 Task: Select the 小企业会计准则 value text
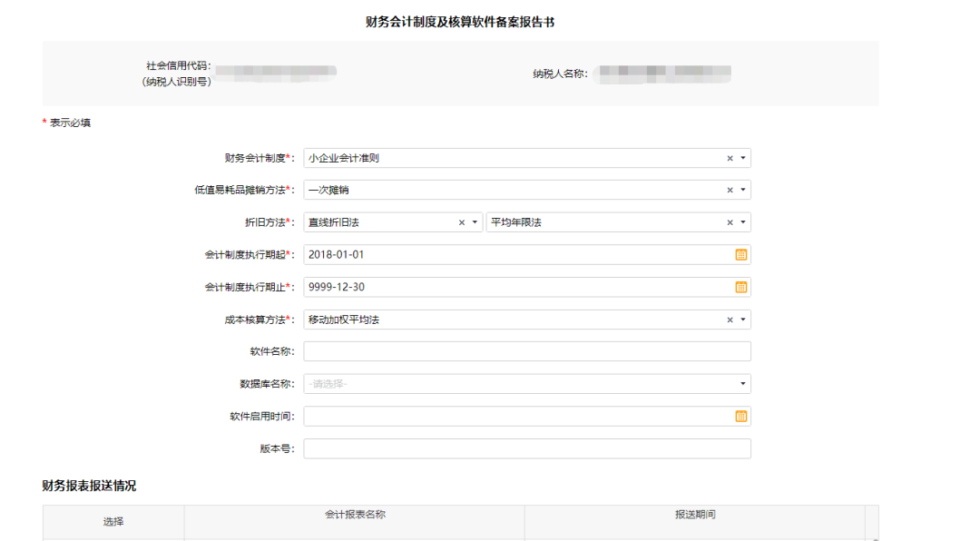(x=343, y=158)
